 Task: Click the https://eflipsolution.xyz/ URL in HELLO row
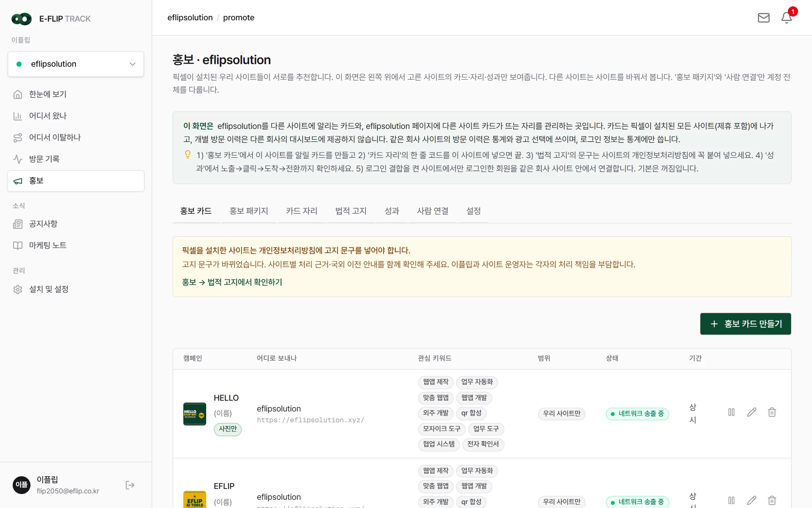tap(311, 420)
